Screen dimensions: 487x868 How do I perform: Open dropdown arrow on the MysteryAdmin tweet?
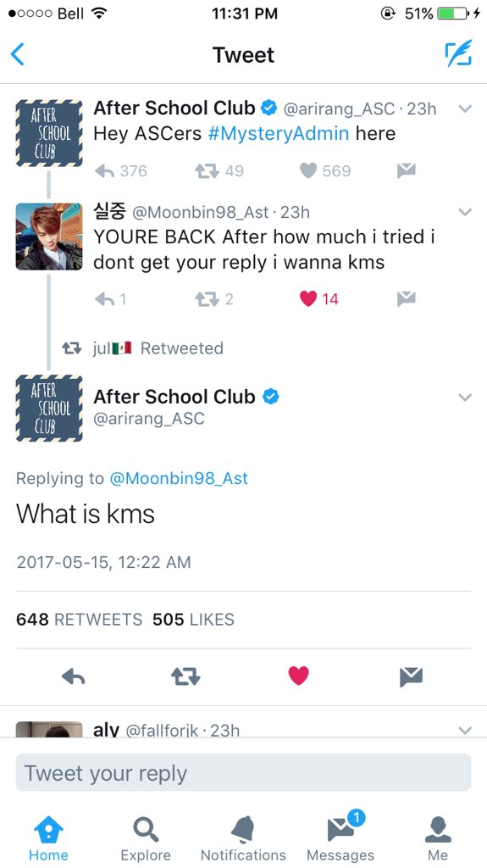click(x=466, y=109)
